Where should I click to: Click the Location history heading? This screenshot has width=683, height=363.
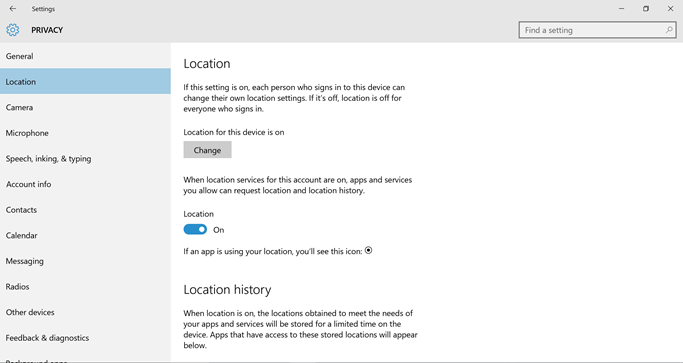click(x=227, y=290)
